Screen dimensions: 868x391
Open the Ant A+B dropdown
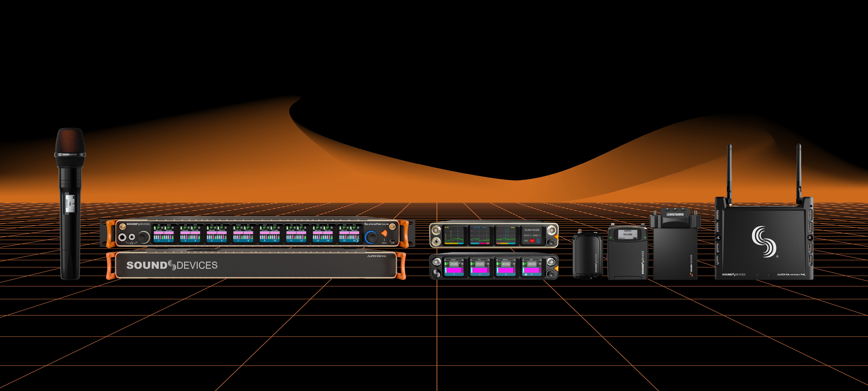click(x=528, y=235)
